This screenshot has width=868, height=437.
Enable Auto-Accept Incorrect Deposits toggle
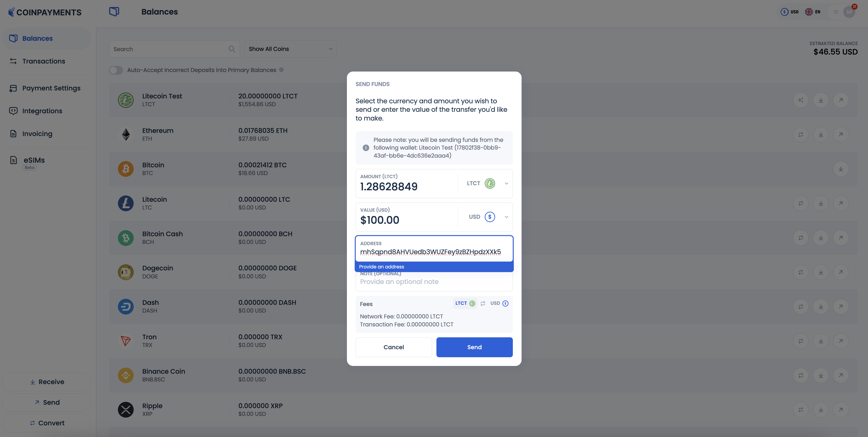click(x=116, y=70)
